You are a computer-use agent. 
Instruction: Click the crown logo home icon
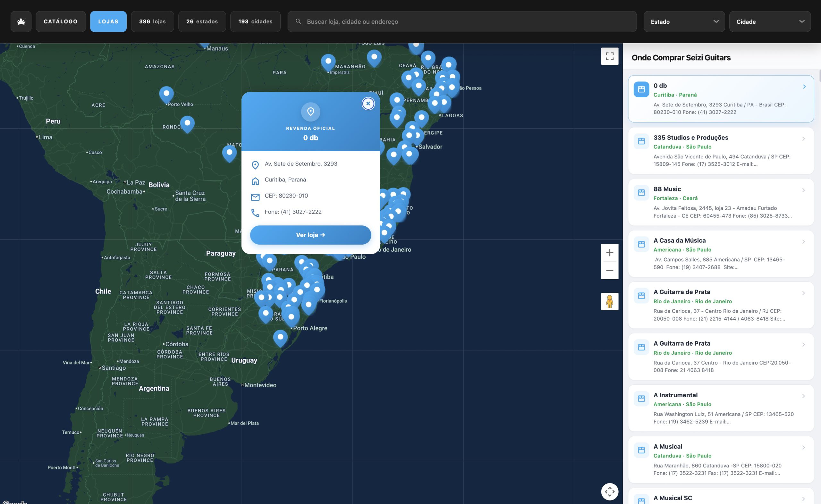(21, 22)
